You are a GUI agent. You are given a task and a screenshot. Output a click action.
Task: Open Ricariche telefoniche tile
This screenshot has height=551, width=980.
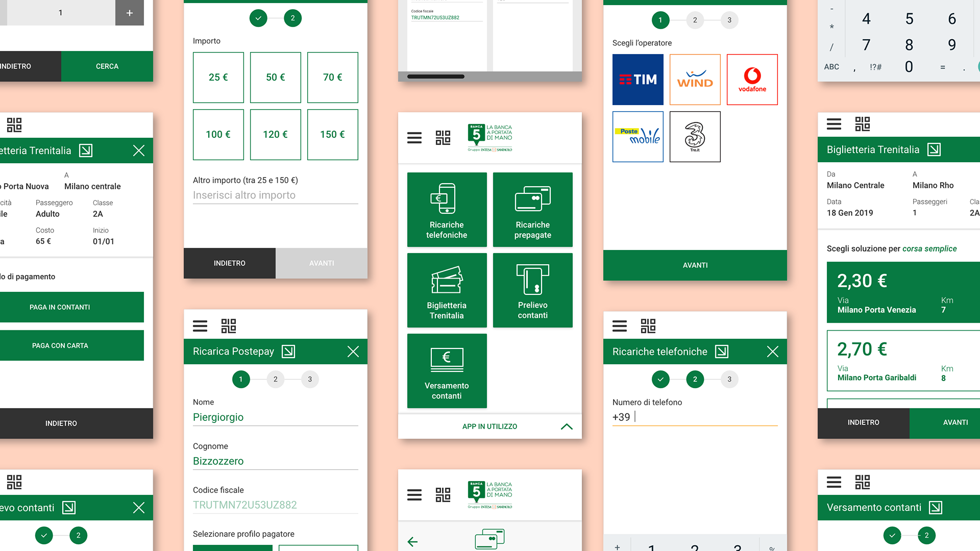pos(447,210)
